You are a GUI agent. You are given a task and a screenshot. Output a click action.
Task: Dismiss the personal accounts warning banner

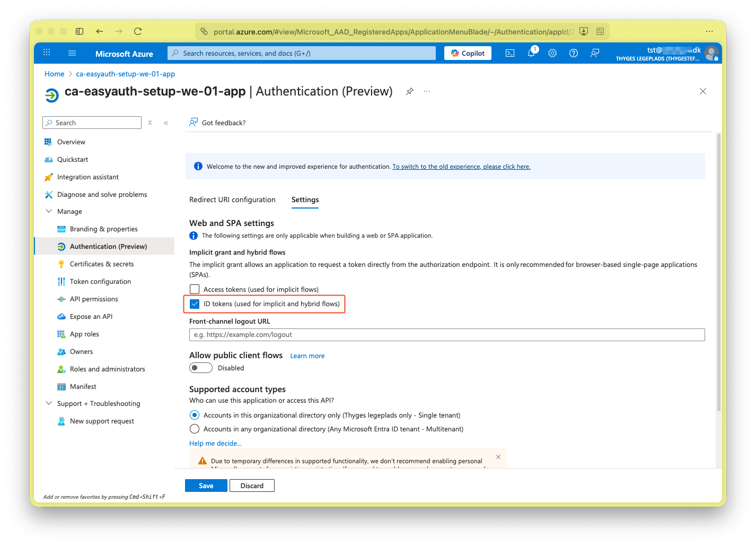click(x=498, y=457)
